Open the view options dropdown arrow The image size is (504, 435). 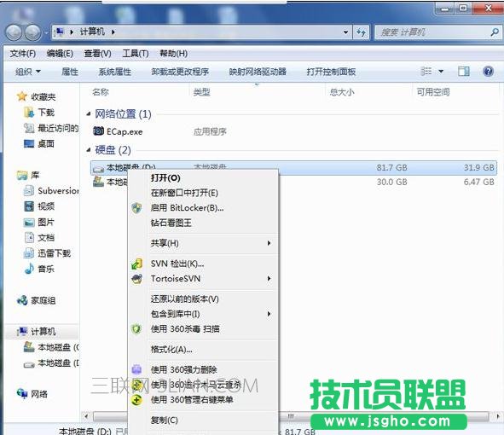(441, 71)
